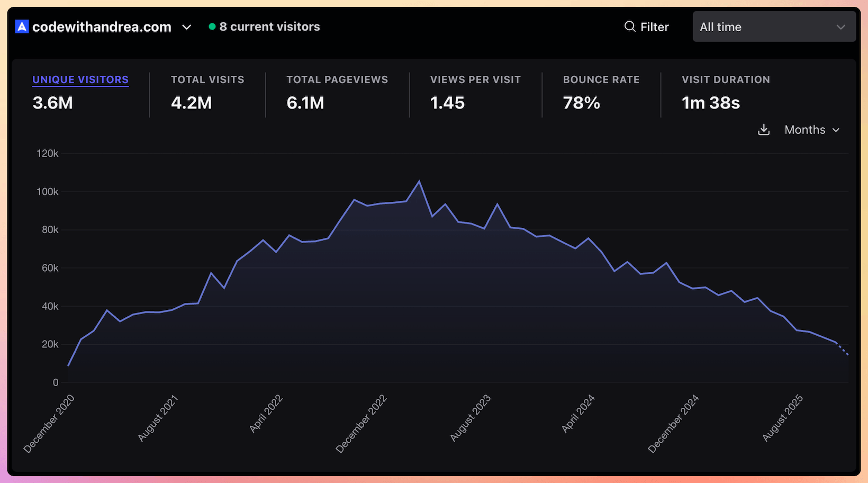Open the Months interval dropdown

(x=804, y=130)
